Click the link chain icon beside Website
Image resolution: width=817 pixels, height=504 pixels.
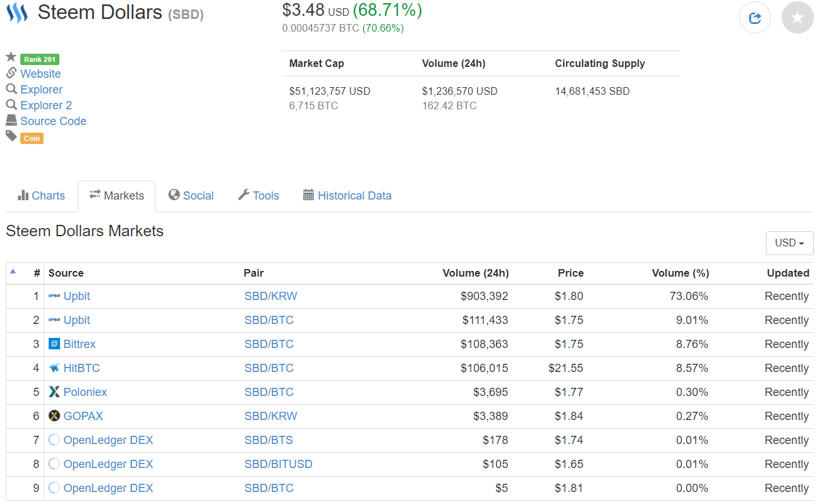tap(11, 73)
